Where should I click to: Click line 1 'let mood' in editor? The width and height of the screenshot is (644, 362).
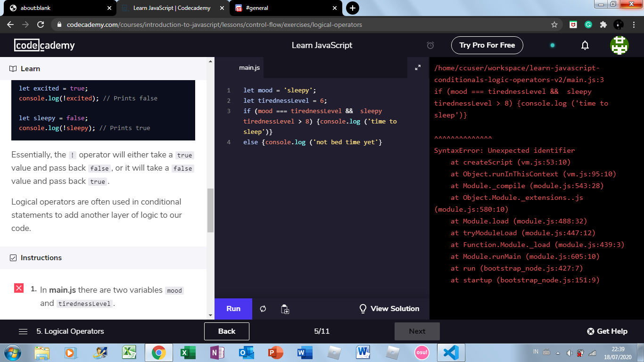coord(280,90)
